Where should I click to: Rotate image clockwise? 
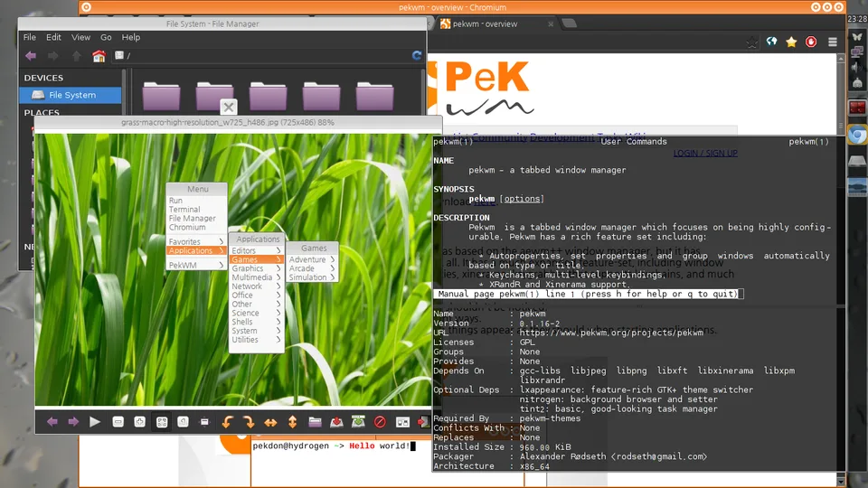249,422
